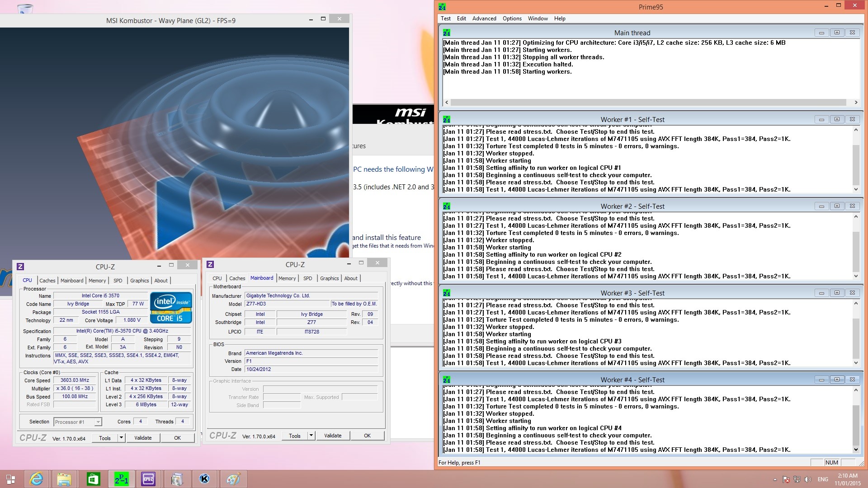Click the Windows Start button
The width and height of the screenshot is (868, 488).
pos(11,479)
